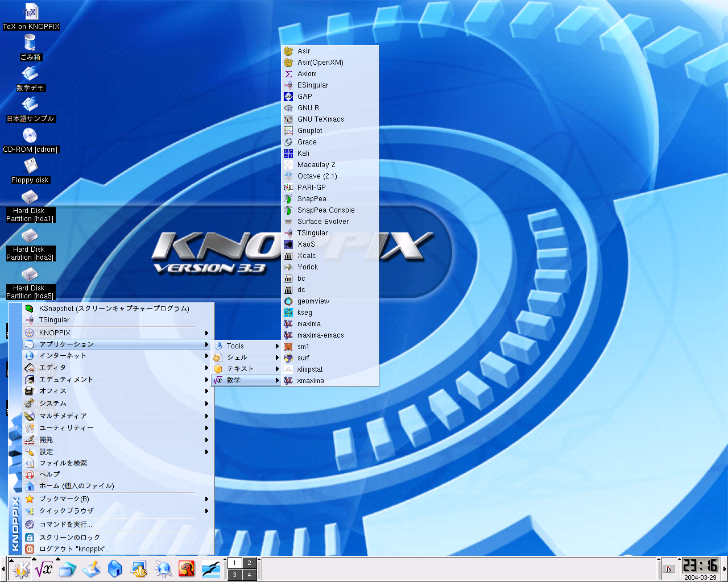This screenshot has width=728, height=582.
Task: Choose ログアウト "knoppix"... in K menu
Action: (117, 549)
